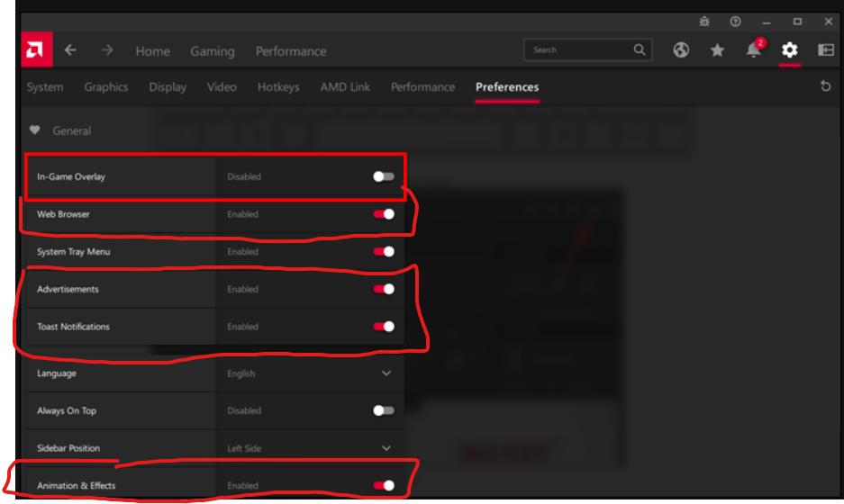Image resolution: width=844 pixels, height=504 pixels.
Task: Turn off System Tray Menu toggle
Action: 383,251
